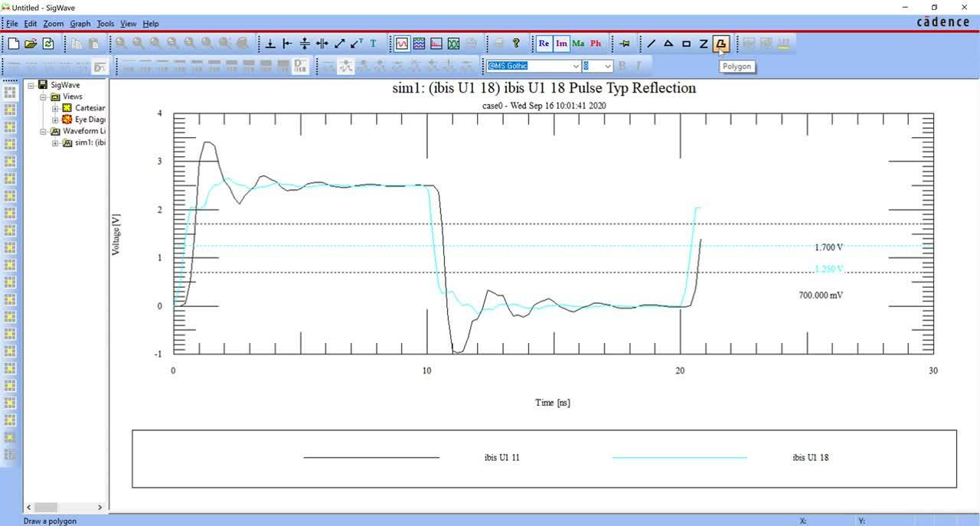The image size is (980, 526).
Task: Select the triangle shape tool
Action: [x=668, y=44]
